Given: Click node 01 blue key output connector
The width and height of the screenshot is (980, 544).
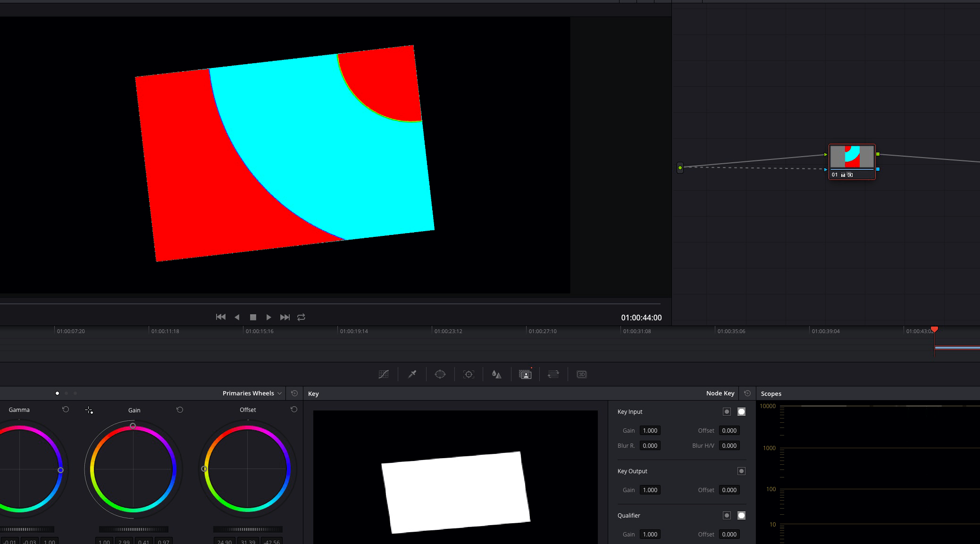Looking at the screenshot, I should [878, 169].
